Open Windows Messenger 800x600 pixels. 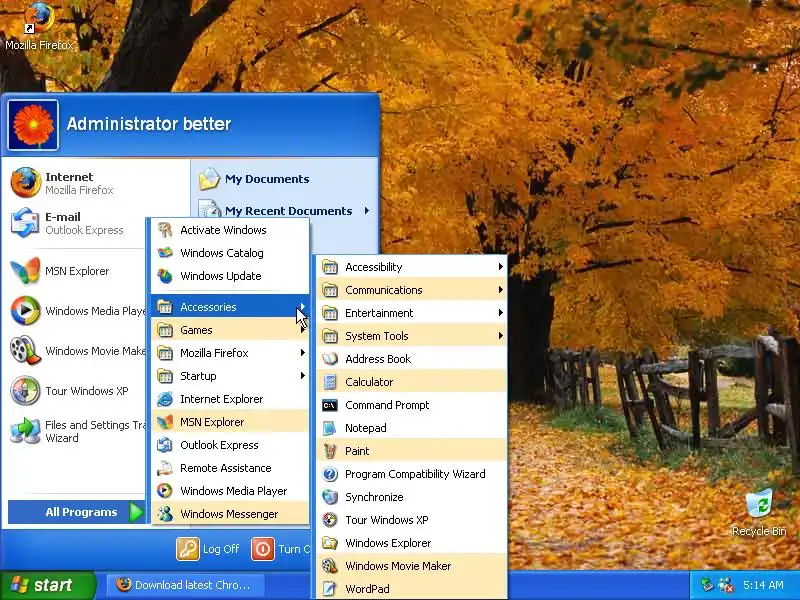230,514
